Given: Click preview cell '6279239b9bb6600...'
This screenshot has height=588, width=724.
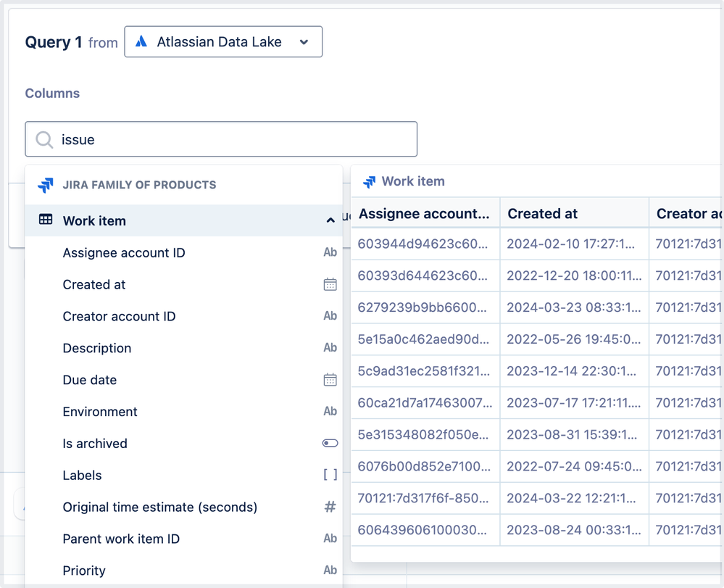Looking at the screenshot, I should click(x=425, y=307).
